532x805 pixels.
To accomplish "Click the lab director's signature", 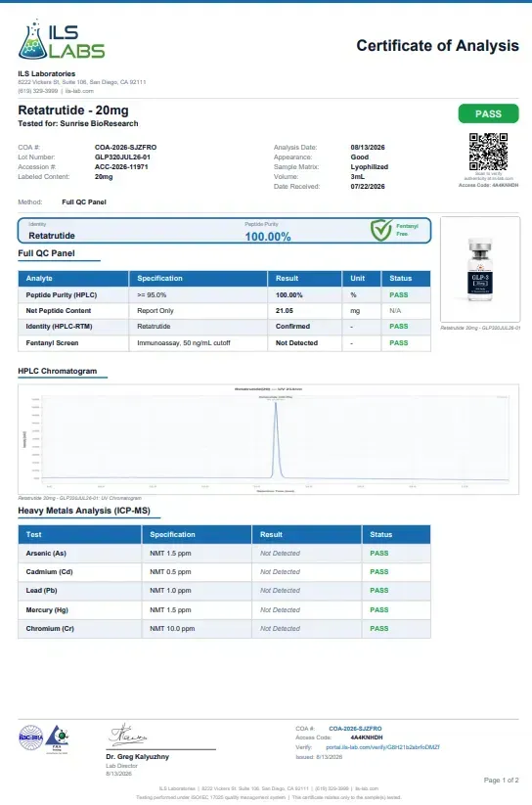I will (x=127, y=736).
